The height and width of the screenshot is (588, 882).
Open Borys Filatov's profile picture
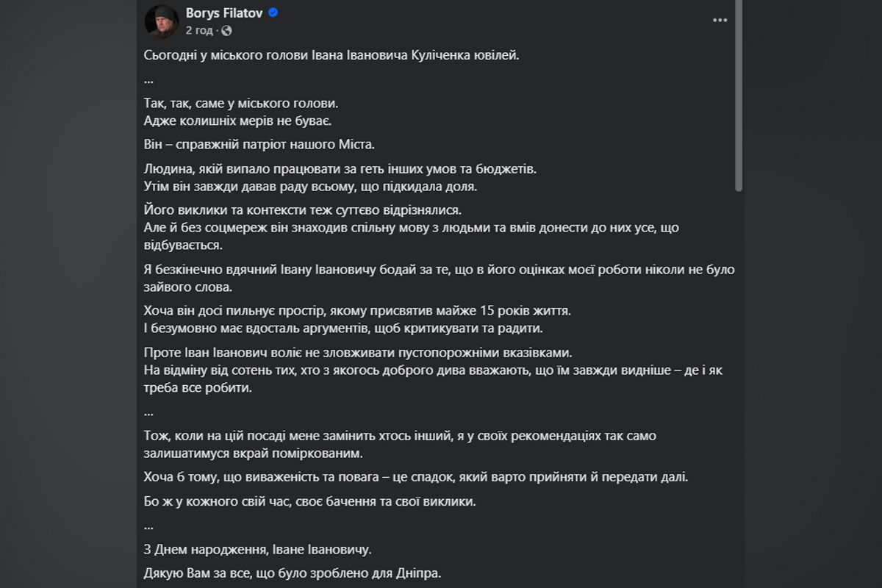[161, 21]
